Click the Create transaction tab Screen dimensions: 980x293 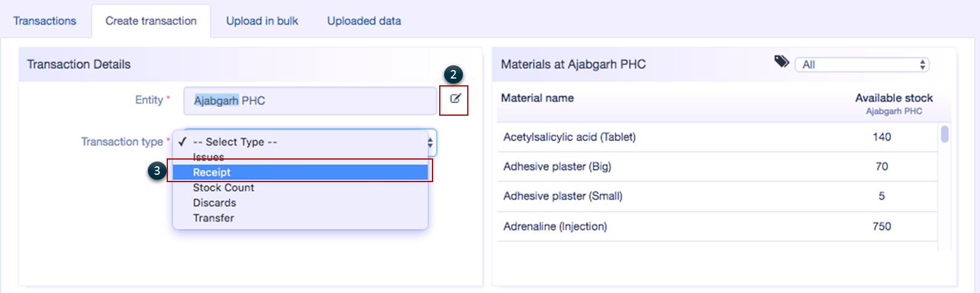(x=151, y=21)
